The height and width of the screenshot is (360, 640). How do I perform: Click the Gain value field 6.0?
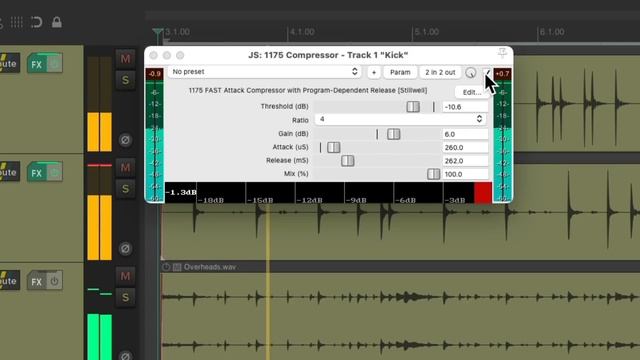(x=465, y=134)
